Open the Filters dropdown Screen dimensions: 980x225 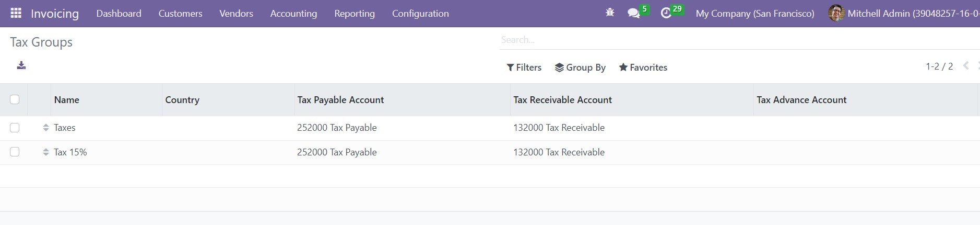(x=524, y=67)
